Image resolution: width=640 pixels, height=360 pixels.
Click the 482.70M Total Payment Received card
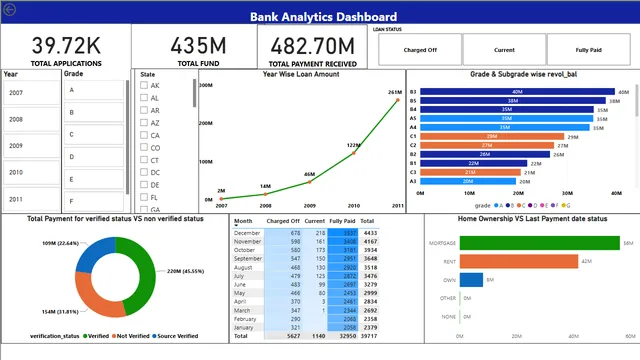click(x=312, y=47)
